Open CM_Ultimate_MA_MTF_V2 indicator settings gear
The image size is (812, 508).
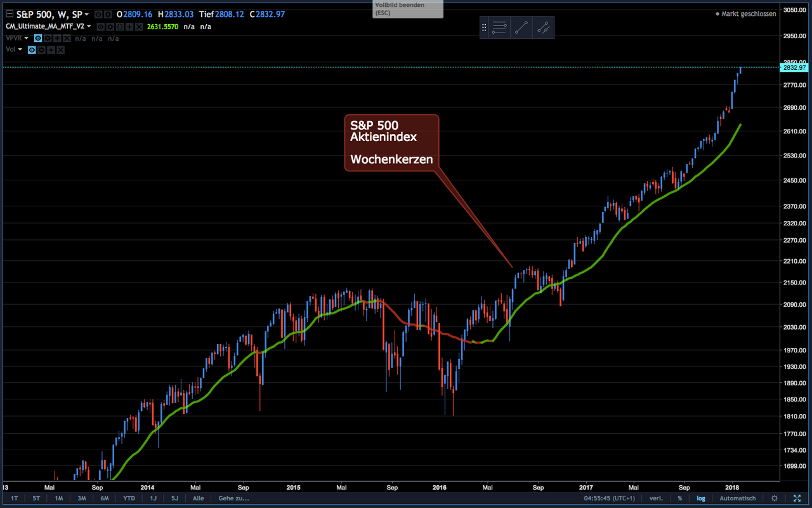click(110, 27)
